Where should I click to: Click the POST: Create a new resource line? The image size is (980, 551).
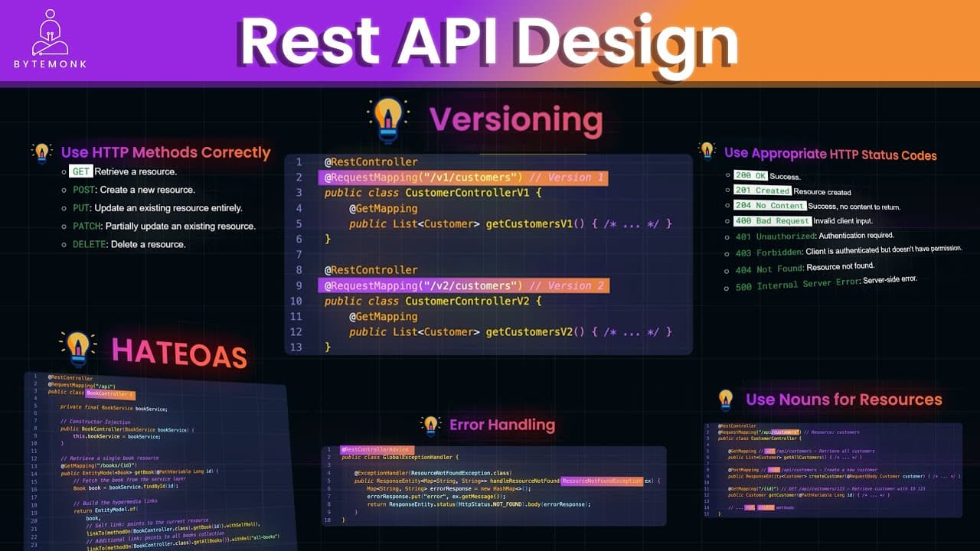(134, 190)
